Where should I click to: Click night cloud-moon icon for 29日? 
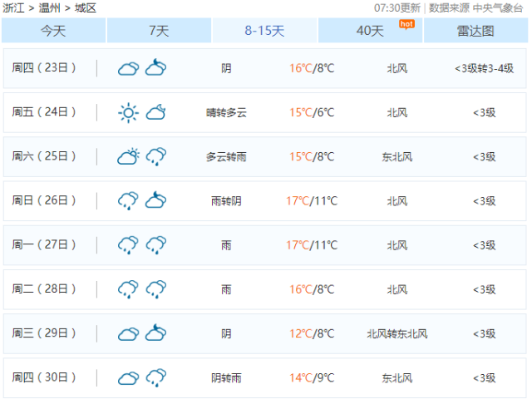pyautogui.click(x=155, y=333)
